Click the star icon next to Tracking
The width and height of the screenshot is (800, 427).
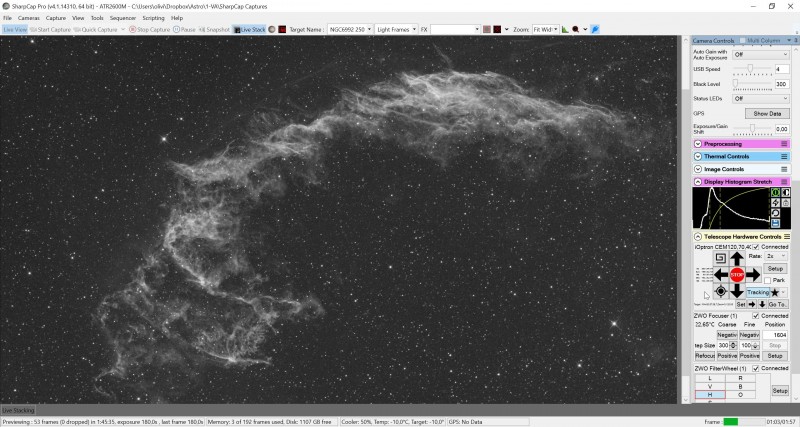tap(775, 292)
